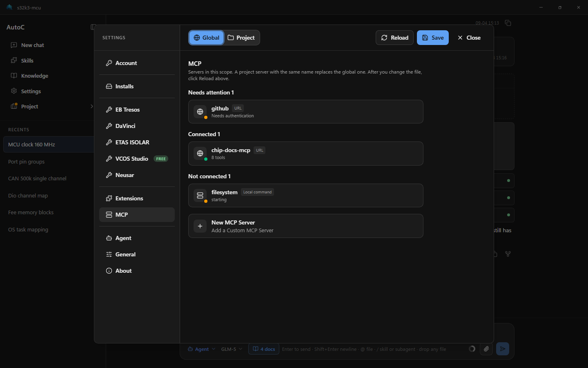Click the filesystem server icon
The image size is (588, 368).
tap(200, 195)
